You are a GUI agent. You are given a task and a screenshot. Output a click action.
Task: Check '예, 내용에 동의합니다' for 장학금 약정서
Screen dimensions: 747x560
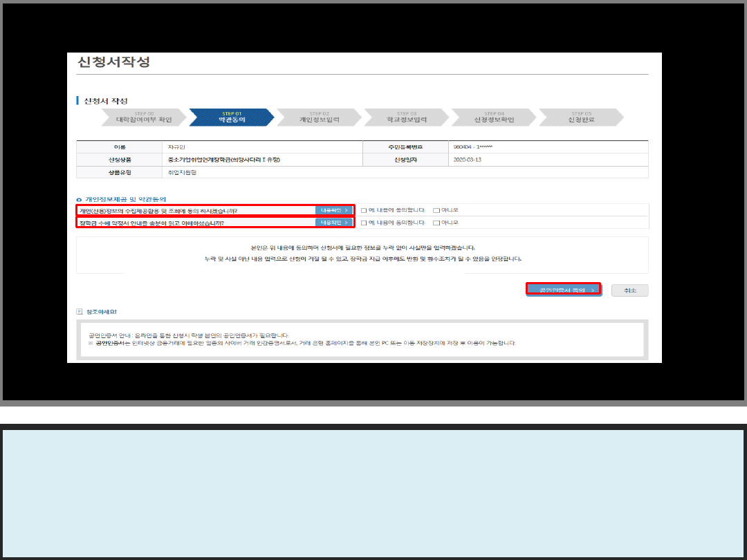point(364,223)
